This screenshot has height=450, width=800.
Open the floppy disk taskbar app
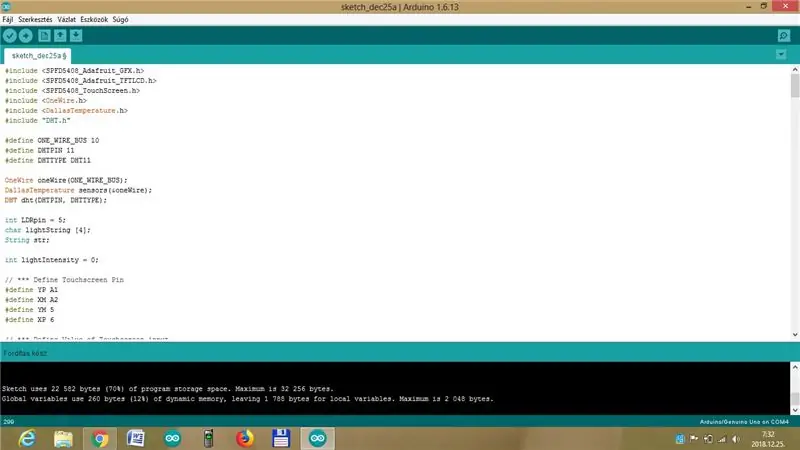pyautogui.click(x=281, y=439)
